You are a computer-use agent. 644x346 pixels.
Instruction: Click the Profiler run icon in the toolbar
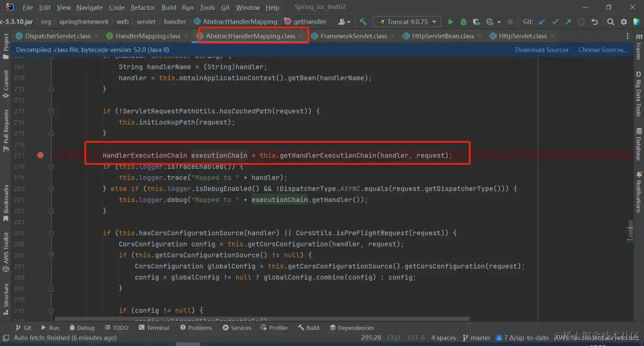(489, 22)
